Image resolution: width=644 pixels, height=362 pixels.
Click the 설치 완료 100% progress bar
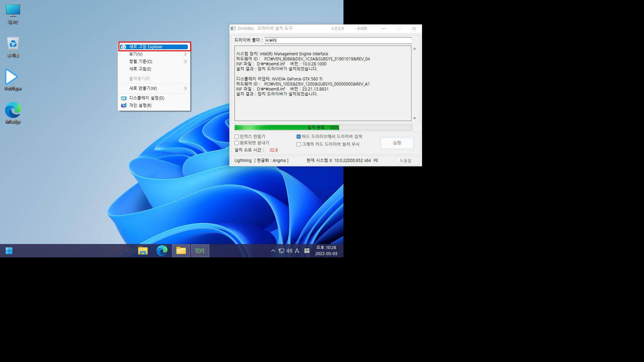323,128
